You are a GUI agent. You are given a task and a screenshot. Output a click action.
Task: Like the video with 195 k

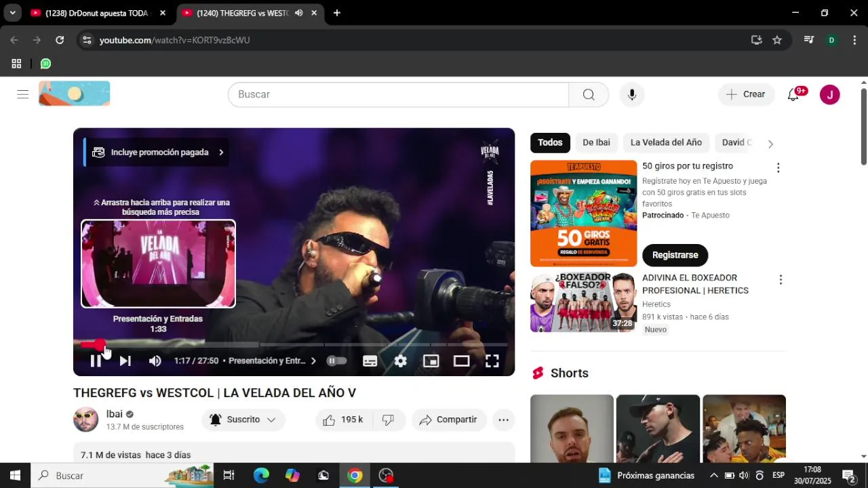343,420
